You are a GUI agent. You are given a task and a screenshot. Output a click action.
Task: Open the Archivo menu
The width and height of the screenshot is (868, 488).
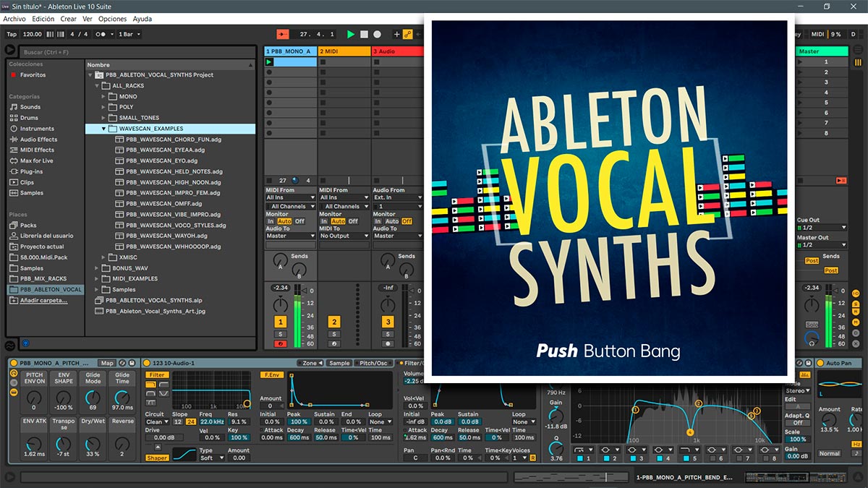[x=14, y=19]
